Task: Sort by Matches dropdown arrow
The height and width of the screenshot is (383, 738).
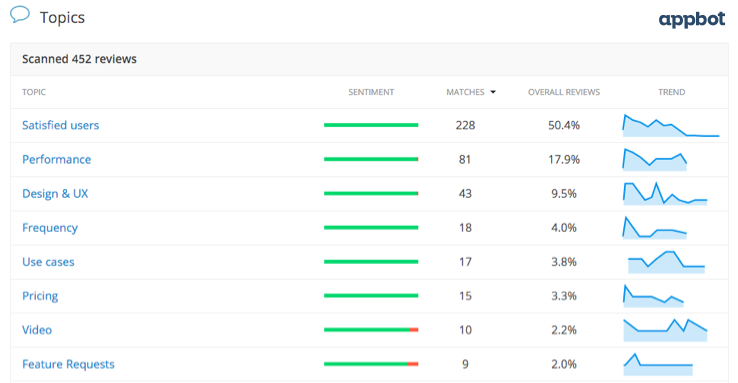Action: [493, 92]
